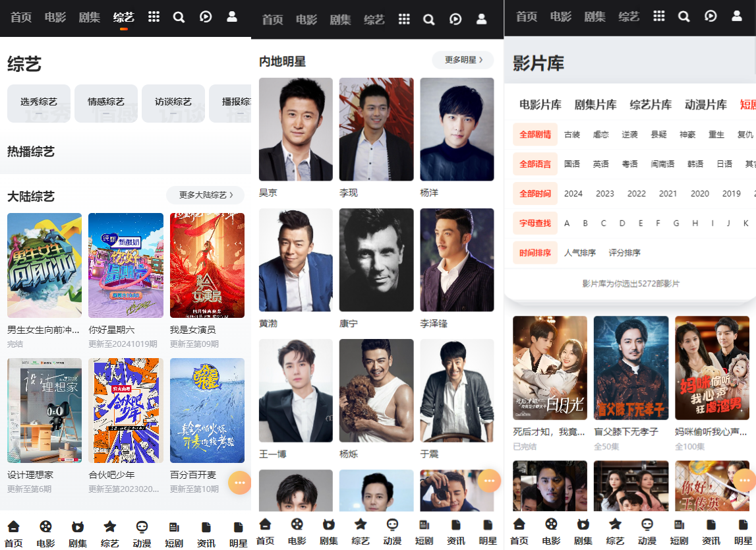Image resolution: width=756 pixels, height=550 pixels.
Task: Open 我是女演员 poster
Action: [208, 265]
